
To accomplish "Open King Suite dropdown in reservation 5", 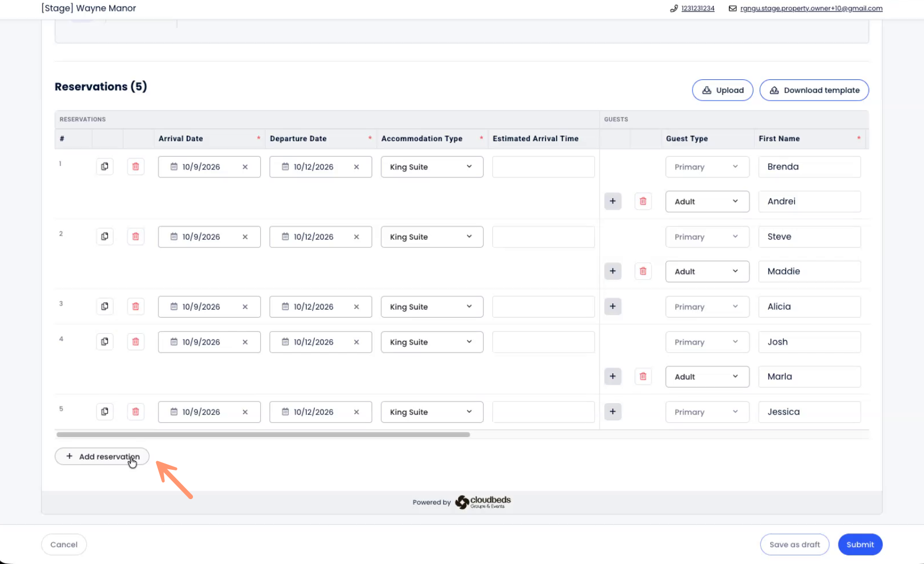I will click(432, 412).
